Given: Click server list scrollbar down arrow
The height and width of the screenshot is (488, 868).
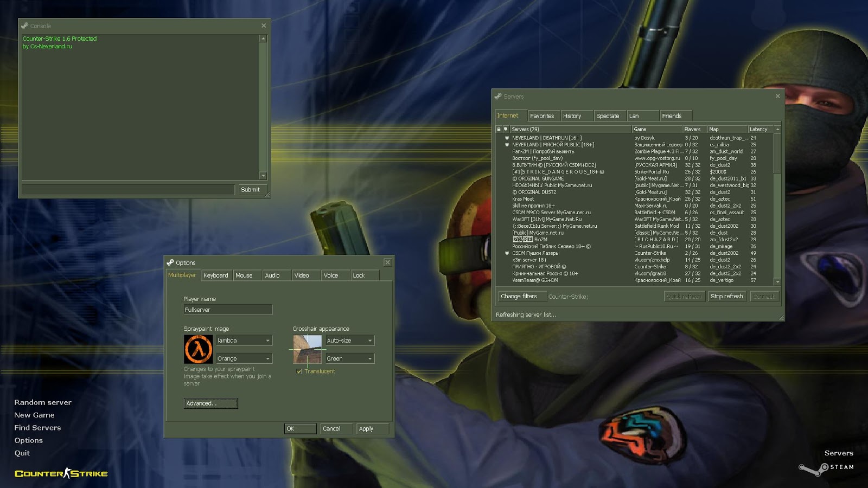Looking at the screenshot, I should (777, 282).
